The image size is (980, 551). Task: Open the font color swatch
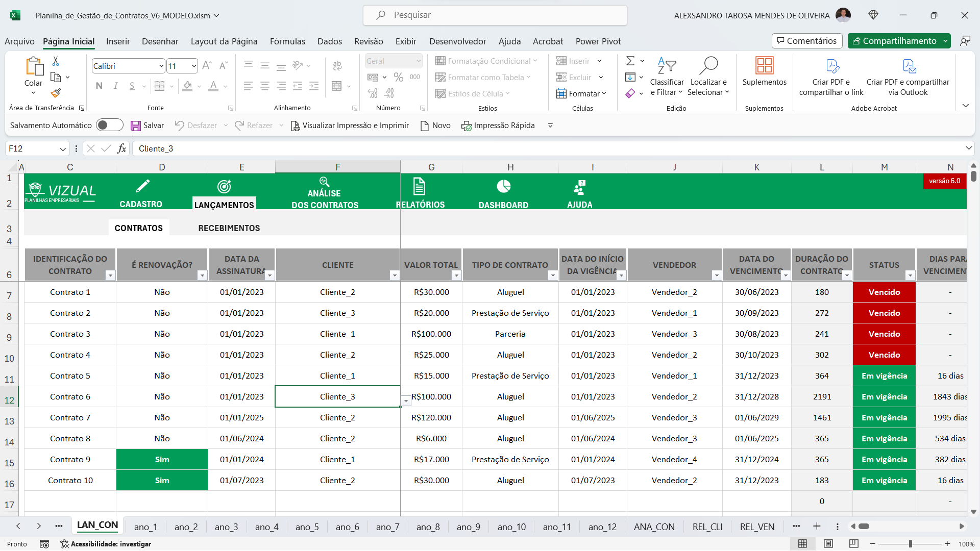pyautogui.click(x=213, y=86)
